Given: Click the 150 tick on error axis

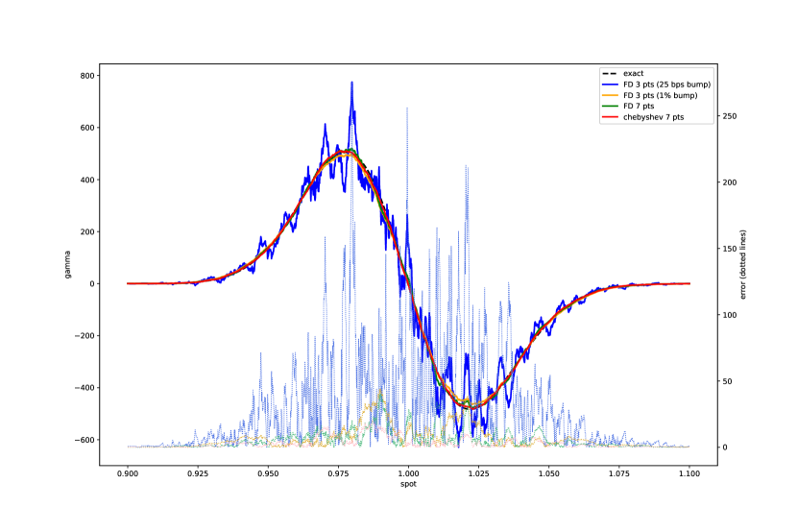Looking at the screenshot, I should click(730, 249).
